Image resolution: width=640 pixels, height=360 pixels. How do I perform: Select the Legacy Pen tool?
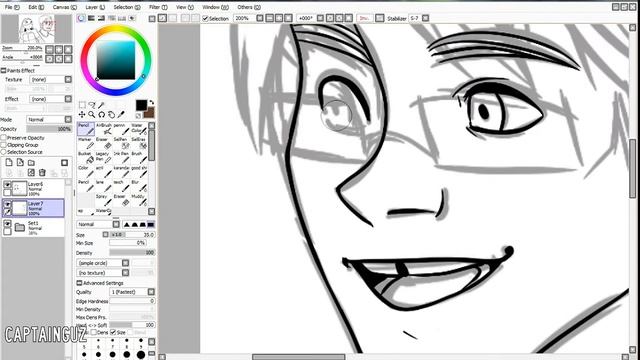click(x=104, y=158)
